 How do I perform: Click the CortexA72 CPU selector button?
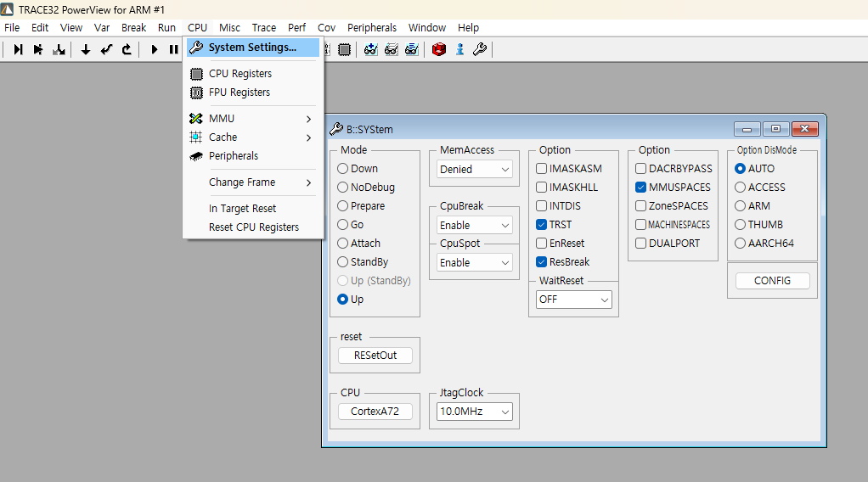375,412
